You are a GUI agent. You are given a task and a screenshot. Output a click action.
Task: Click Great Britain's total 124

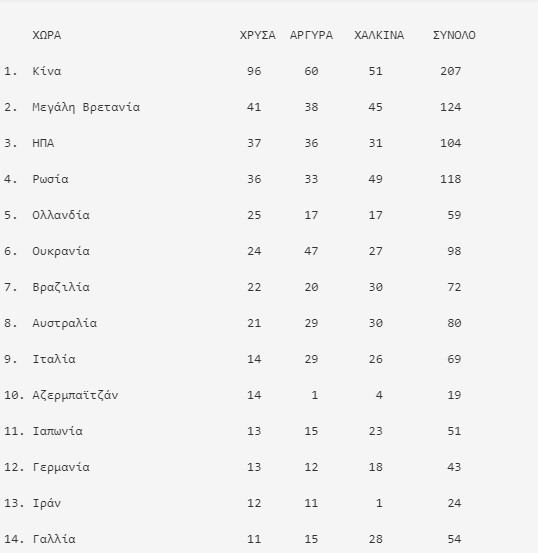[451, 107]
